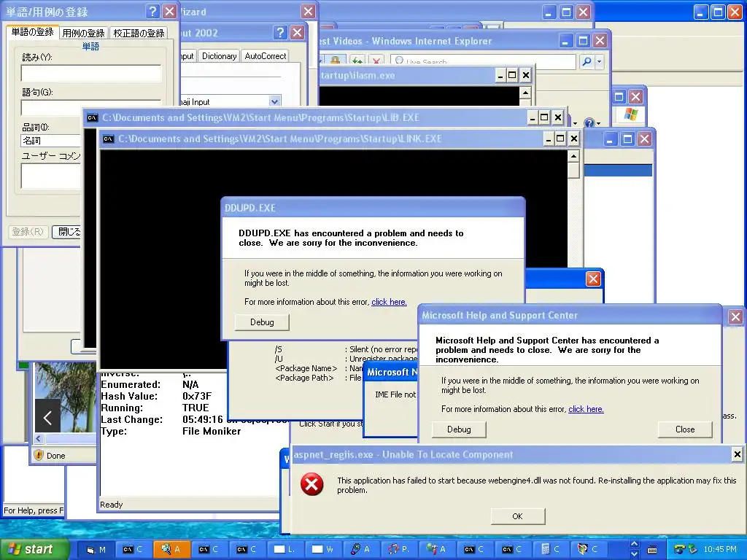Image resolution: width=747 pixels, height=560 pixels.
Task: Click the M taskbar button
Action: (x=96, y=550)
